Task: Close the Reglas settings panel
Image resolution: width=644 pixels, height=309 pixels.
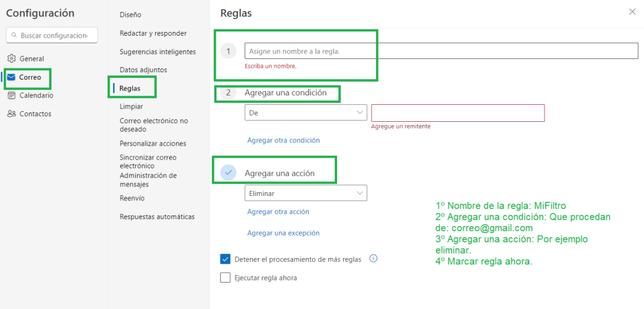Action: pyautogui.click(x=632, y=11)
